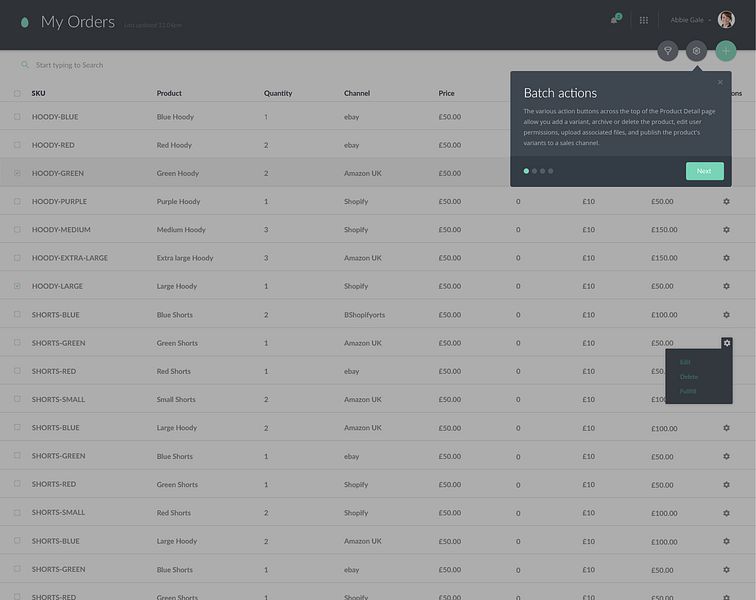
Task: Open the batch actions hexagon button
Action: coord(696,51)
